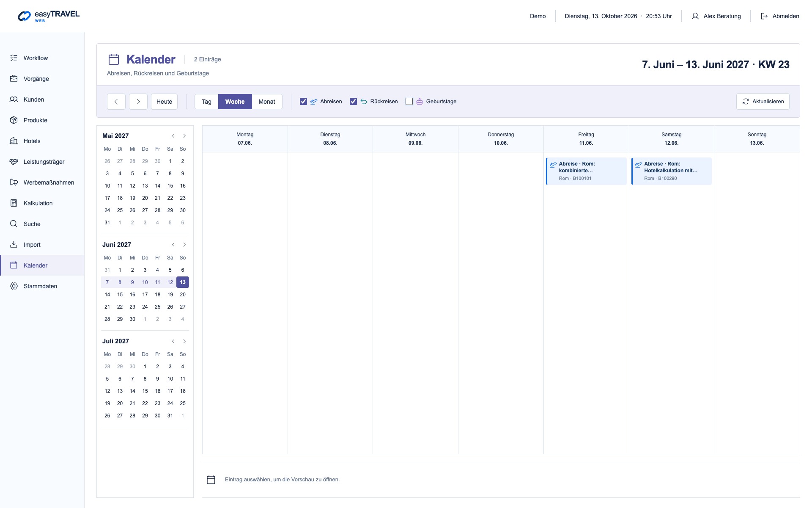
Task: Previous month chevron next to Juni 2027
Action: (x=173, y=245)
